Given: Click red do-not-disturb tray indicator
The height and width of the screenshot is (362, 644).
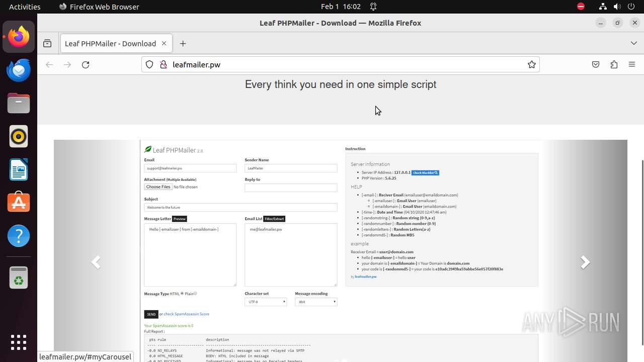Looking at the screenshot, I should [581, 7].
